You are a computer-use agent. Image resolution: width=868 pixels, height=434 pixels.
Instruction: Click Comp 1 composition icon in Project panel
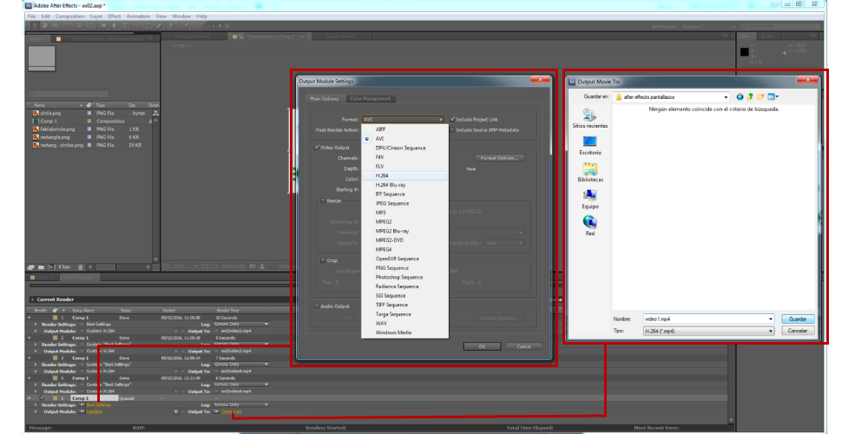[36, 121]
